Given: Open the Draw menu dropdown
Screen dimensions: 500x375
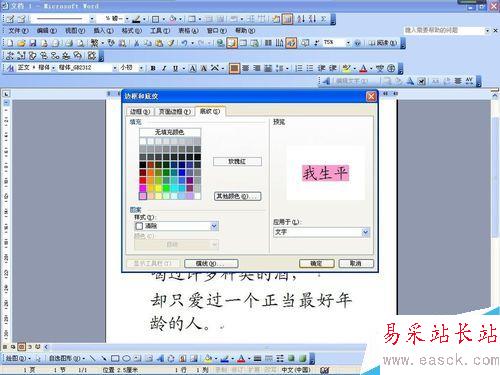Looking at the screenshot, I should click(x=17, y=359).
